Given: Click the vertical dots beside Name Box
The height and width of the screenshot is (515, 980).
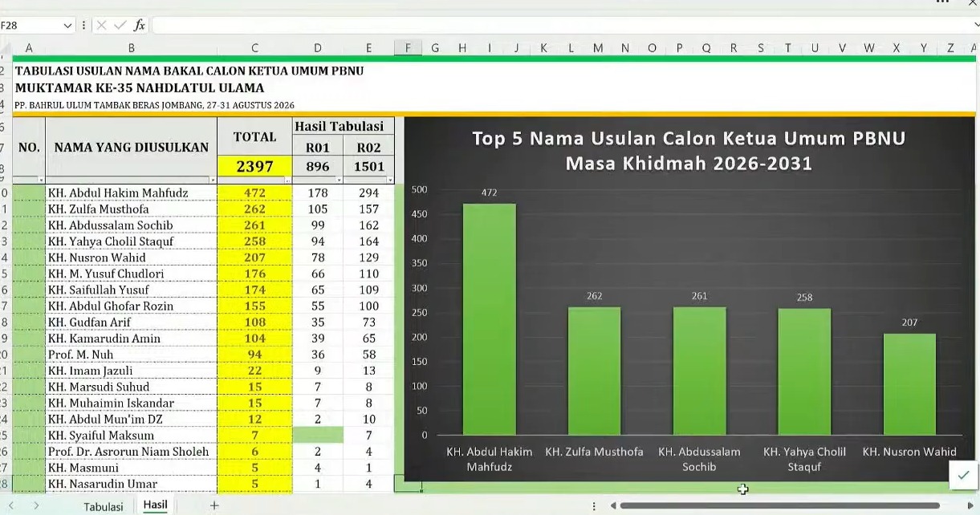Looking at the screenshot, I should [x=83, y=26].
